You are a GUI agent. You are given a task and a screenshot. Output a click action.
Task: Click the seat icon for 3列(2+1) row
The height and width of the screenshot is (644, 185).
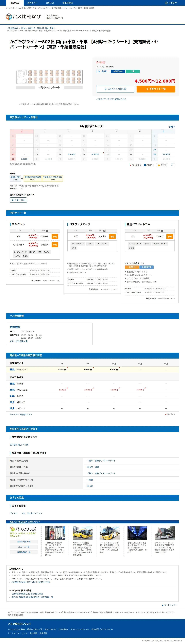12,402
